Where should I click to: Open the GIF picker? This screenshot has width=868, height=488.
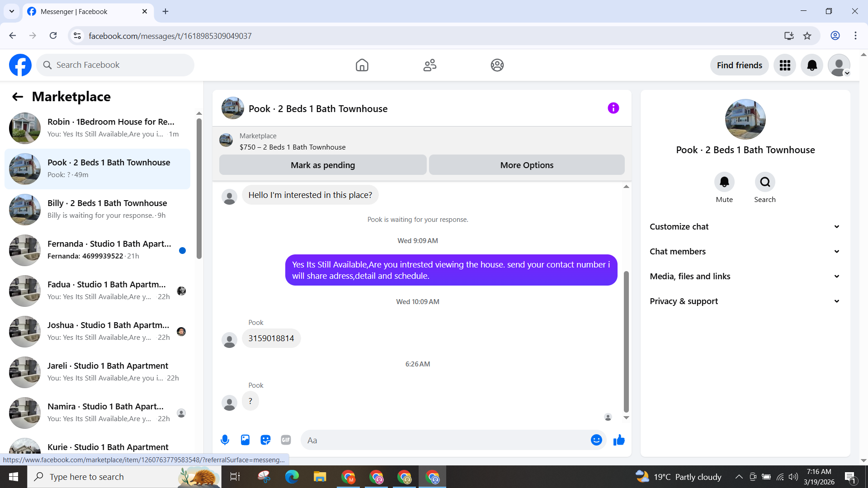[286, 440]
